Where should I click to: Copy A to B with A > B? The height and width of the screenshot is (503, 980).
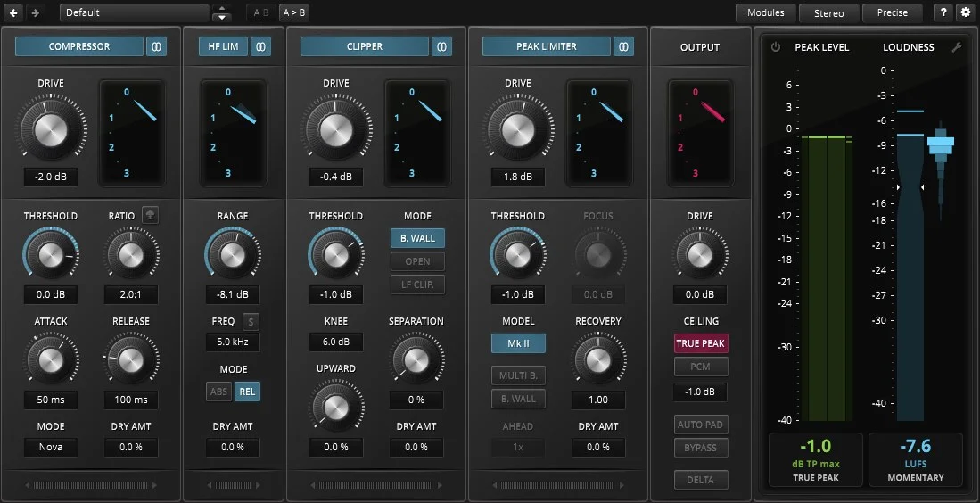point(293,12)
